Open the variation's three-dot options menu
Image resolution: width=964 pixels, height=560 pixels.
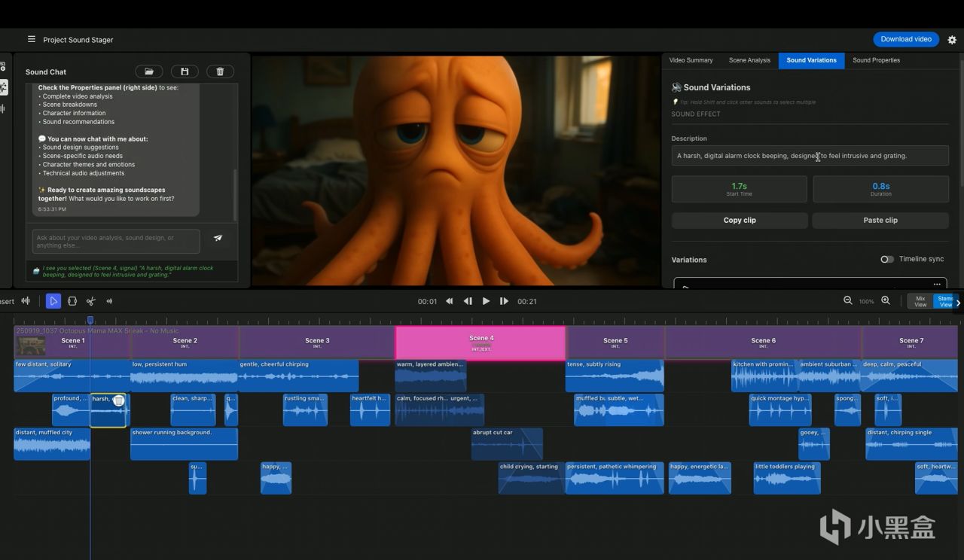[x=937, y=285]
